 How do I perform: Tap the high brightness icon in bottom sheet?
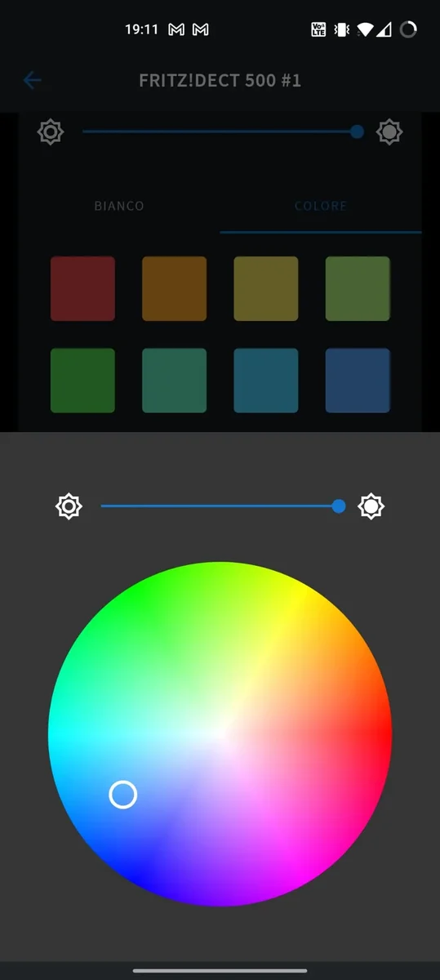point(371,506)
